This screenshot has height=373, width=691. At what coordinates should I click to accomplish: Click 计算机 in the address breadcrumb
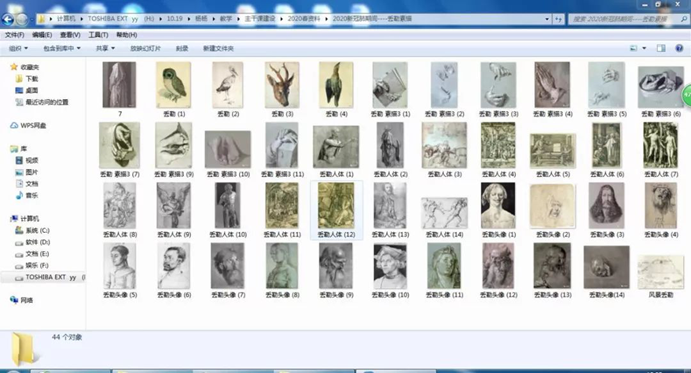pyautogui.click(x=66, y=19)
